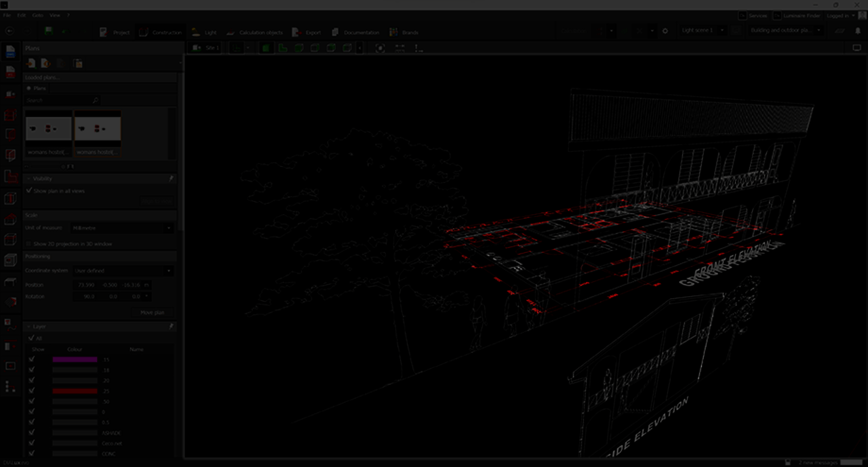Toggle the All layers checkbox
Image resolution: width=868 pixels, height=467 pixels.
coord(30,338)
